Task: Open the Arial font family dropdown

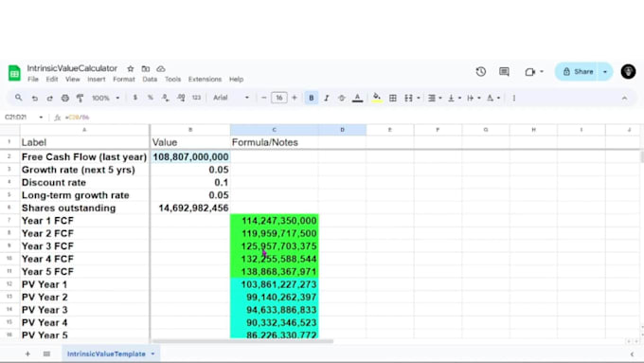Action: (x=231, y=98)
